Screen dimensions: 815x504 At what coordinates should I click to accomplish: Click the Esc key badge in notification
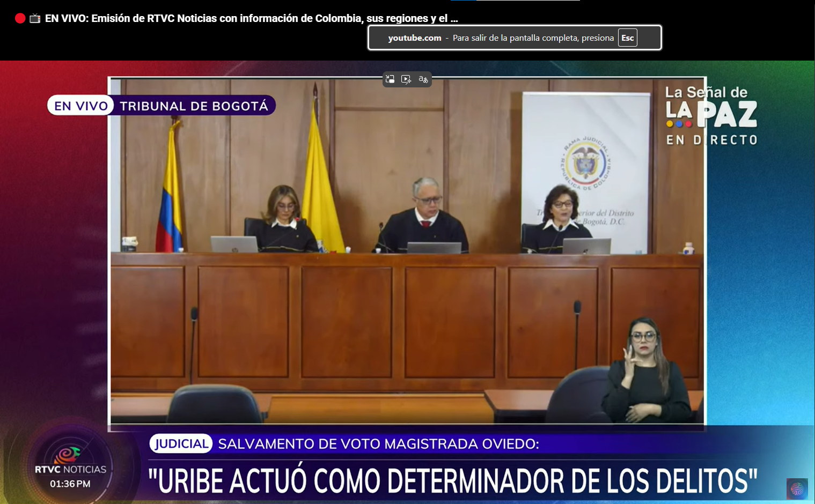pos(627,38)
